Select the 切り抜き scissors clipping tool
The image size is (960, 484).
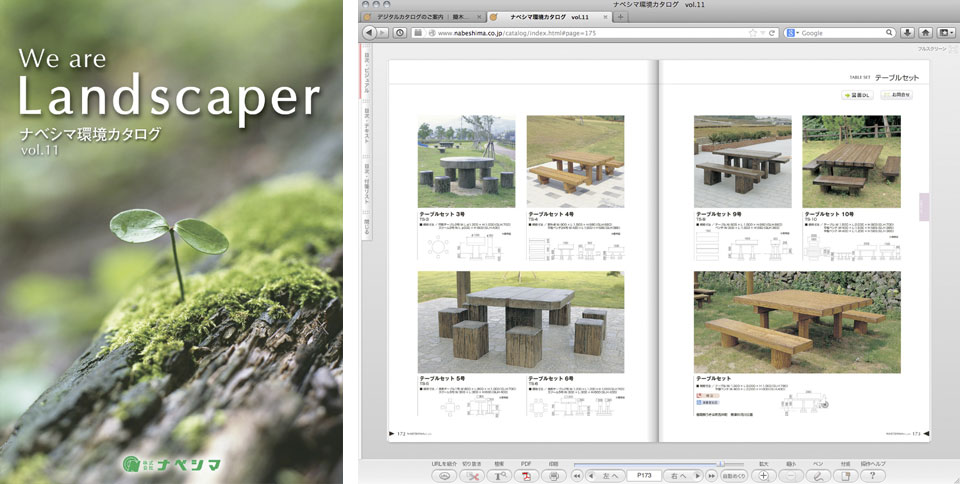coord(472,475)
